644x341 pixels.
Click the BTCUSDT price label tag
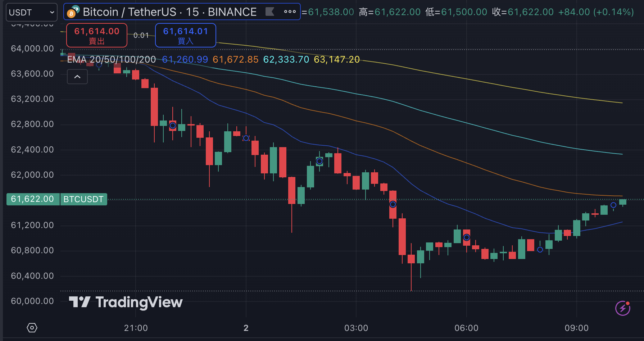coord(83,199)
